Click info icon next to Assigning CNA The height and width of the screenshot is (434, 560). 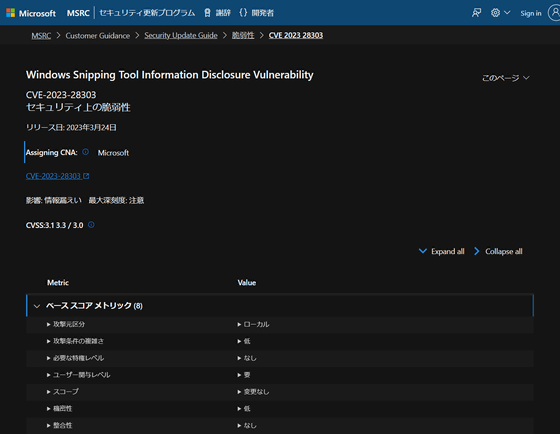click(x=85, y=152)
